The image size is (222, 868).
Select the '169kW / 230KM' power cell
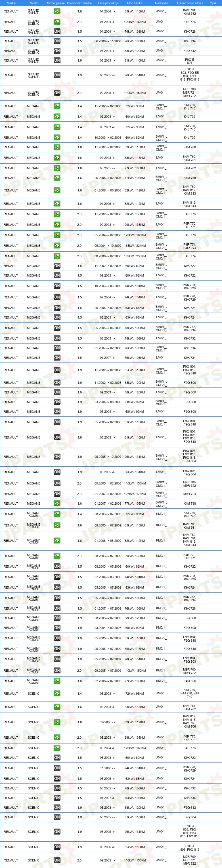[x=135, y=256]
